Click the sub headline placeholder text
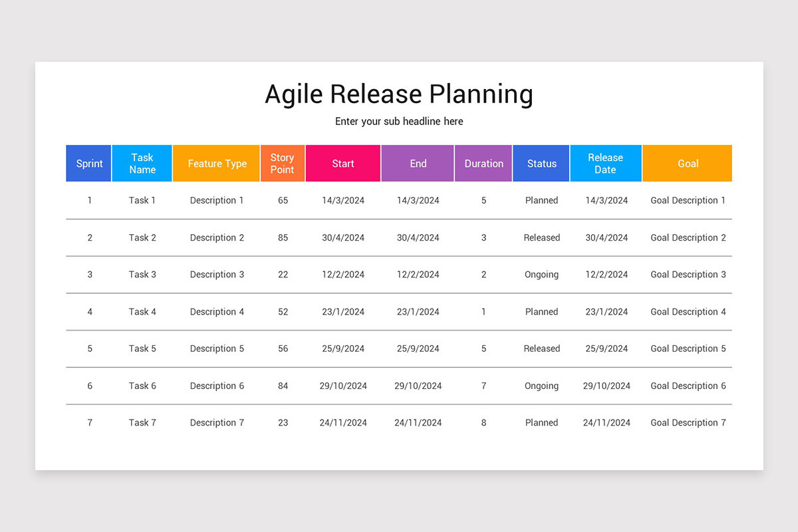This screenshot has width=798, height=532. pyautogui.click(x=399, y=122)
